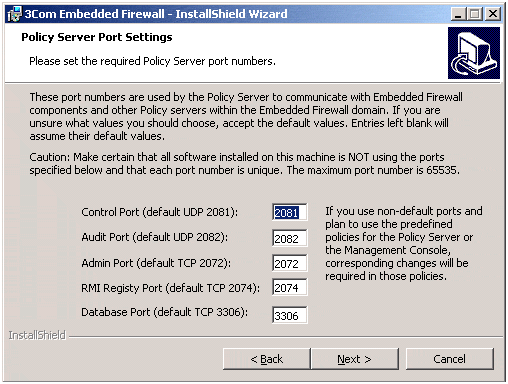Close the wizard with the title bar X
Screen dimensions: 508x384
point(493,14)
